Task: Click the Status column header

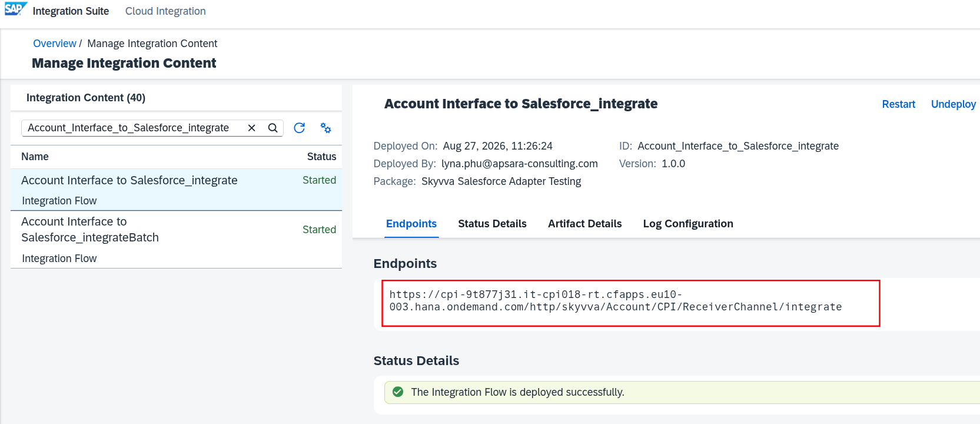Action: coord(321,157)
